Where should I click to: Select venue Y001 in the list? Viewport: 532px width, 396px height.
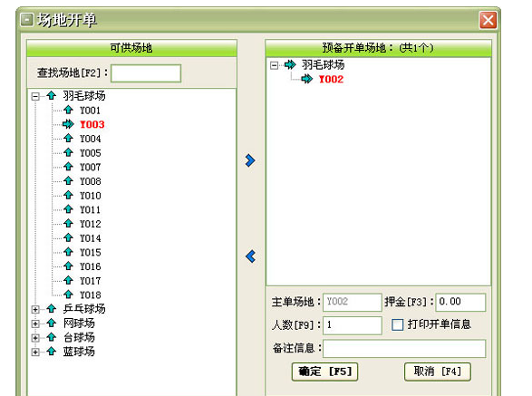[x=90, y=111]
